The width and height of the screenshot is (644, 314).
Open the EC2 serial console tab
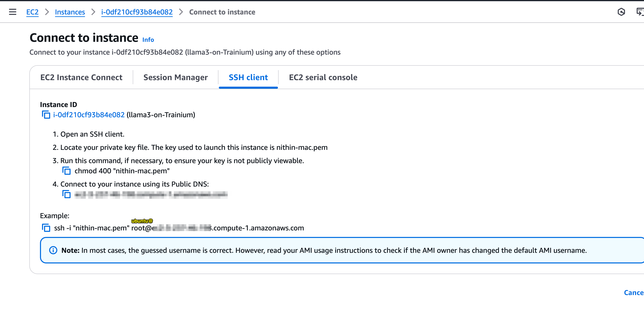(323, 77)
